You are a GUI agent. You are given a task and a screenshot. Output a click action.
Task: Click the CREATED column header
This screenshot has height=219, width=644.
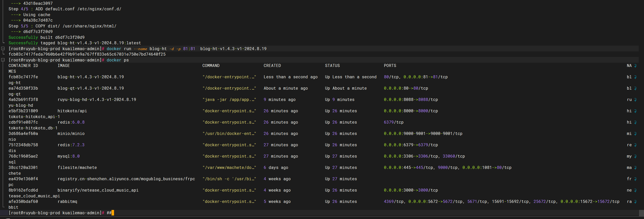pyautogui.click(x=272, y=66)
